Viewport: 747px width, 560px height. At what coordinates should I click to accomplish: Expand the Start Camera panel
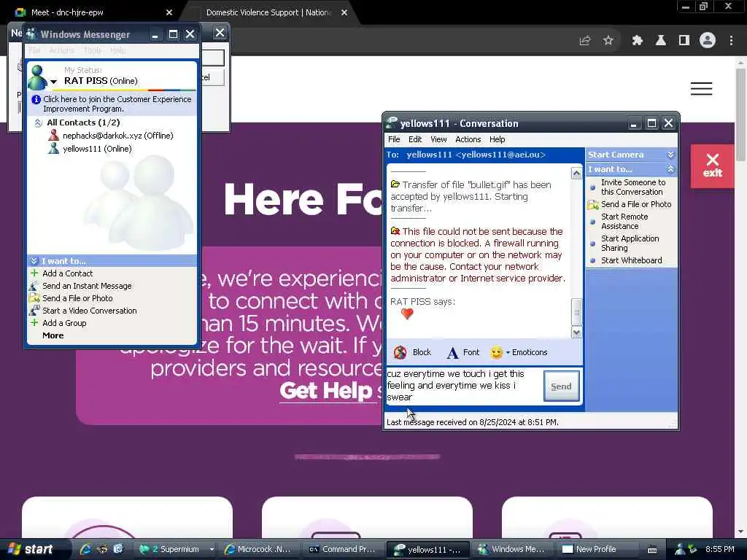[x=671, y=155]
